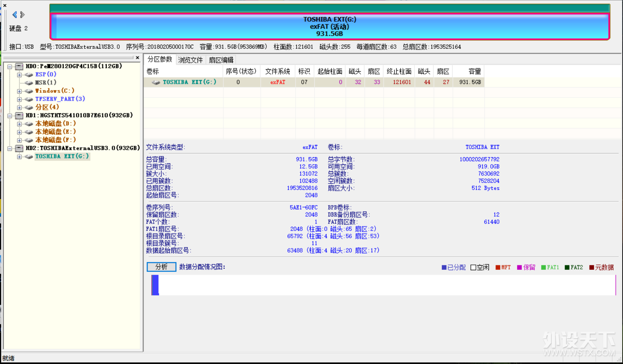Click the 本地磁盘(E:) partition icon

tap(29, 132)
